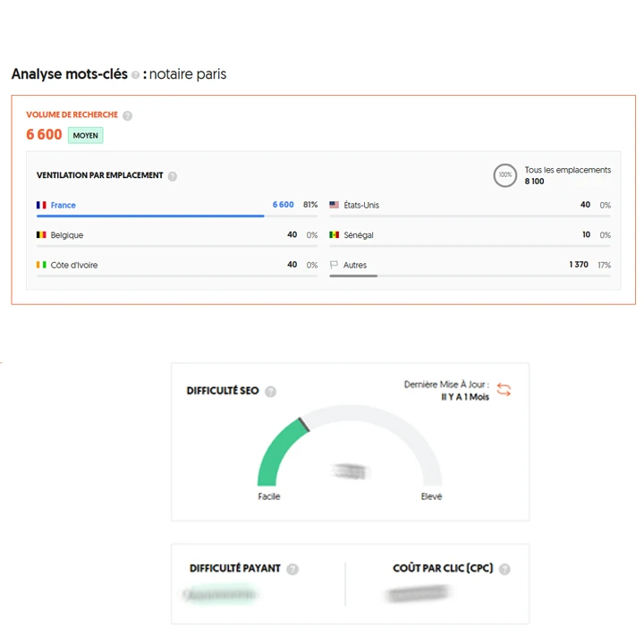Click the Difficulté payant help icon
The image size is (644, 644).
[x=292, y=569]
